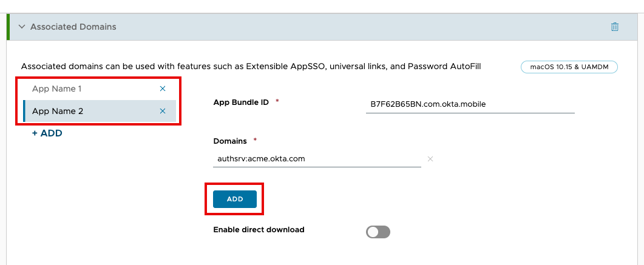644x265 pixels.
Task: Click the Associated Domains header title
Action: tap(73, 27)
